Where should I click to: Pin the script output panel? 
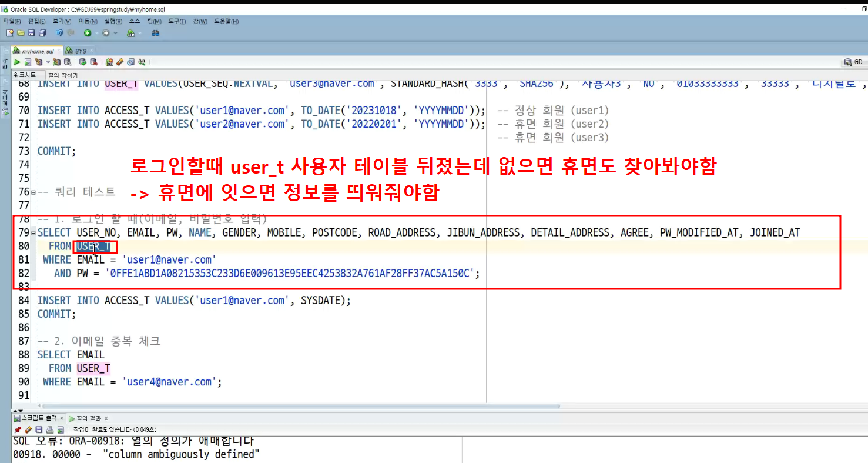tap(18, 429)
